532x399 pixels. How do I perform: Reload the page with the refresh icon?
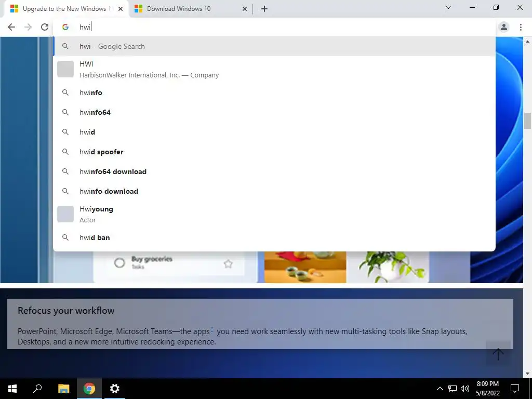[x=45, y=27]
